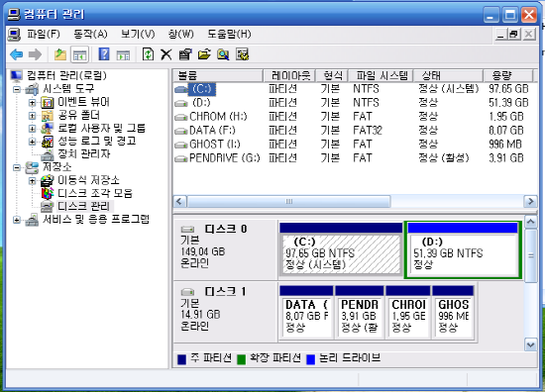Click the Back arrow toolbar icon

coord(16,54)
